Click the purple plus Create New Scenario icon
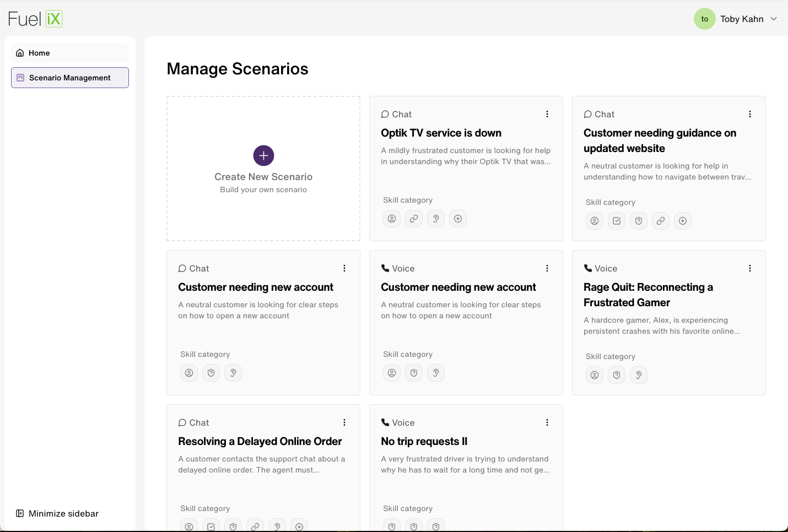 (263, 156)
